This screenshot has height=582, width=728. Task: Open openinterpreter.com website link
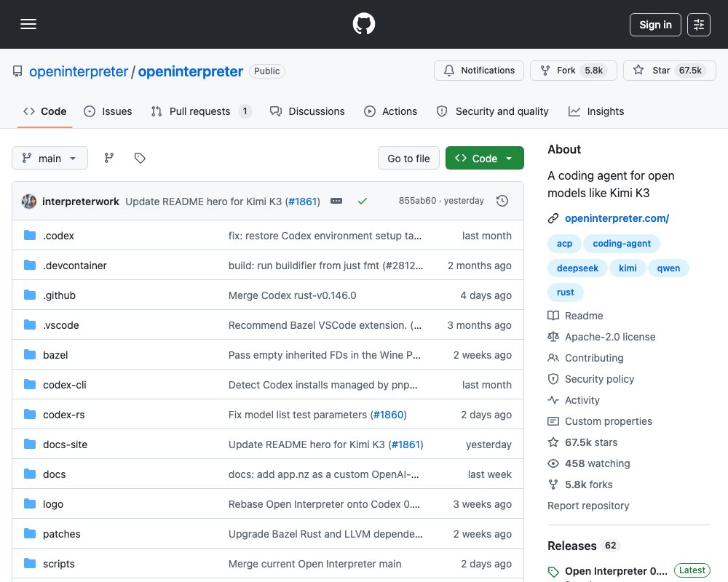[617, 218]
